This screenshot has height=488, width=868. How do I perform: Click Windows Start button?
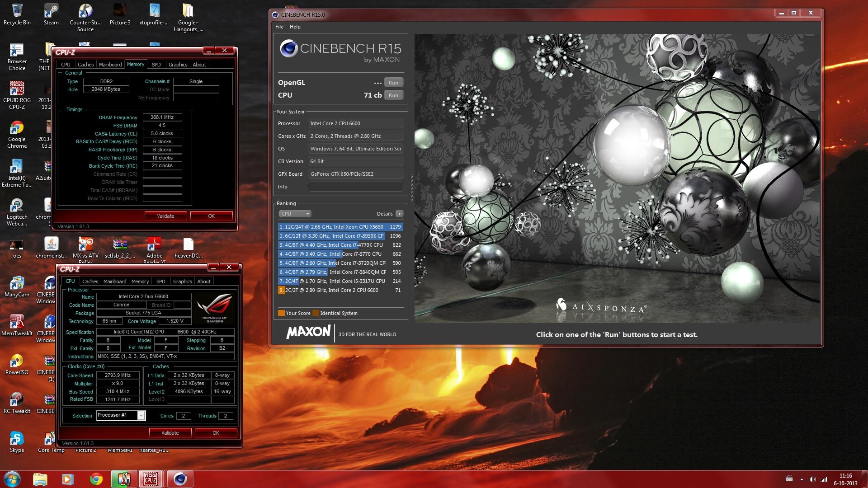click(12, 479)
